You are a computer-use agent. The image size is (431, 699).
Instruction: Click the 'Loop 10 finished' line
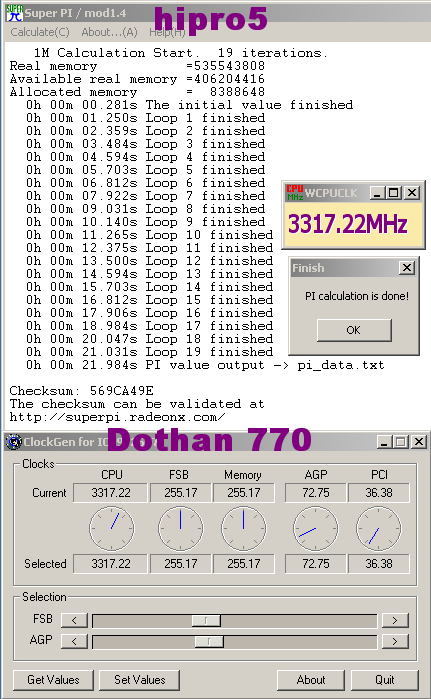(149, 235)
